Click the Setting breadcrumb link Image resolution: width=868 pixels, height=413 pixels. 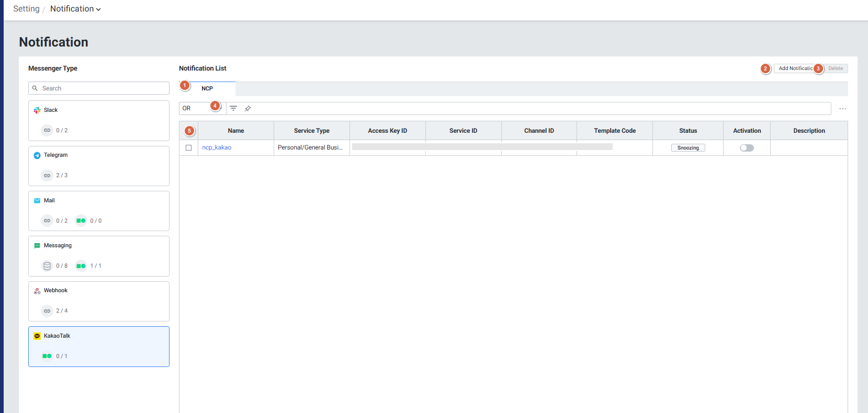(26, 9)
